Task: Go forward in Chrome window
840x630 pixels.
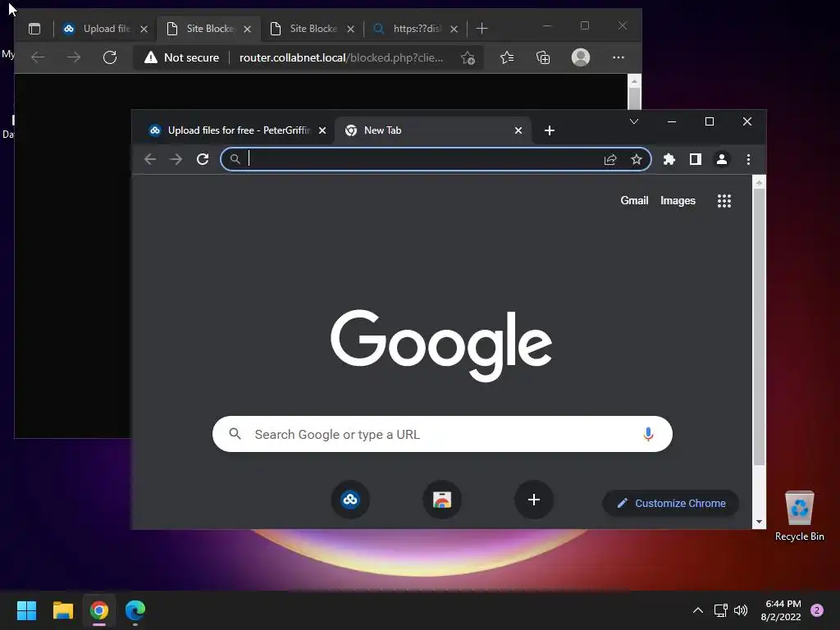Action: (176, 159)
